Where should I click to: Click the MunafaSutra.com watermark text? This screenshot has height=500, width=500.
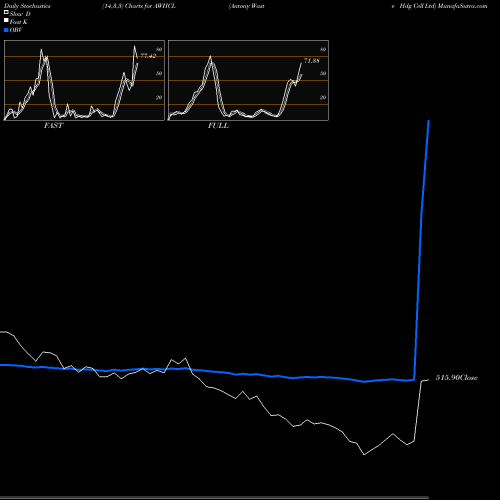[x=463, y=6]
